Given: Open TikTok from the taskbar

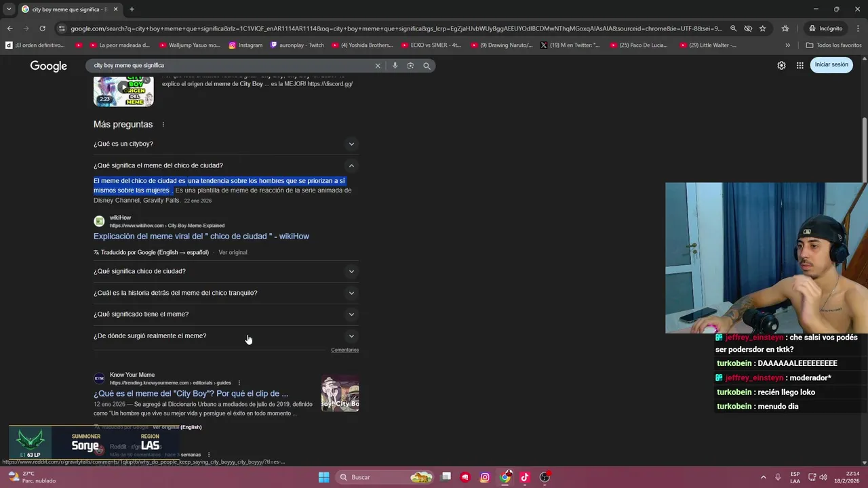Looking at the screenshot, I should click(524, 477).
